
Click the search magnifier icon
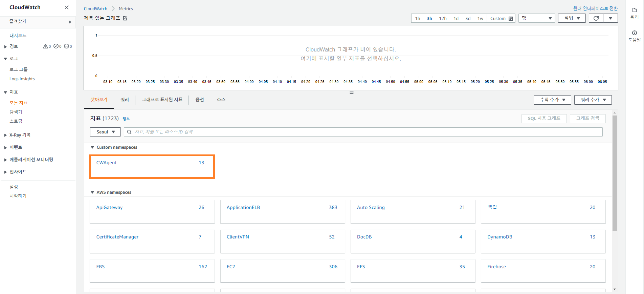click(x=129, y=132)
